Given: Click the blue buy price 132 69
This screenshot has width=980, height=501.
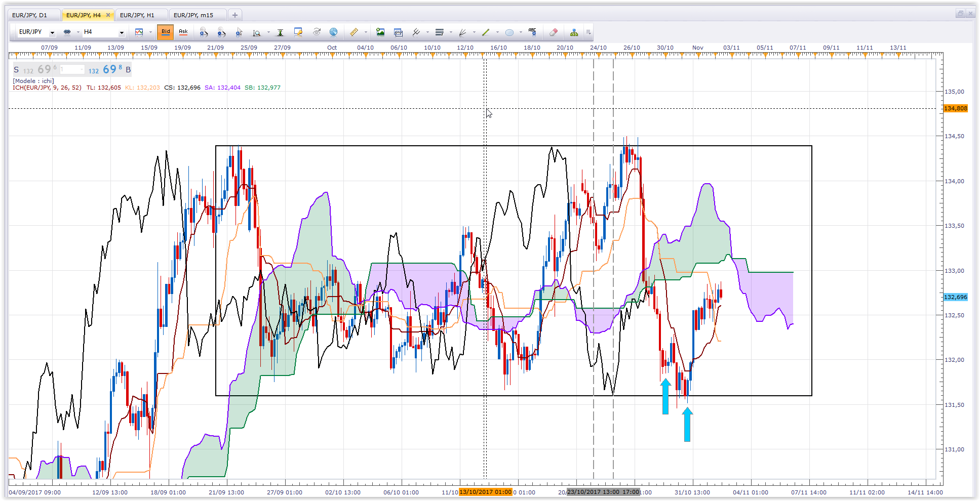Looking at the screenshot, I should point(105,70).
